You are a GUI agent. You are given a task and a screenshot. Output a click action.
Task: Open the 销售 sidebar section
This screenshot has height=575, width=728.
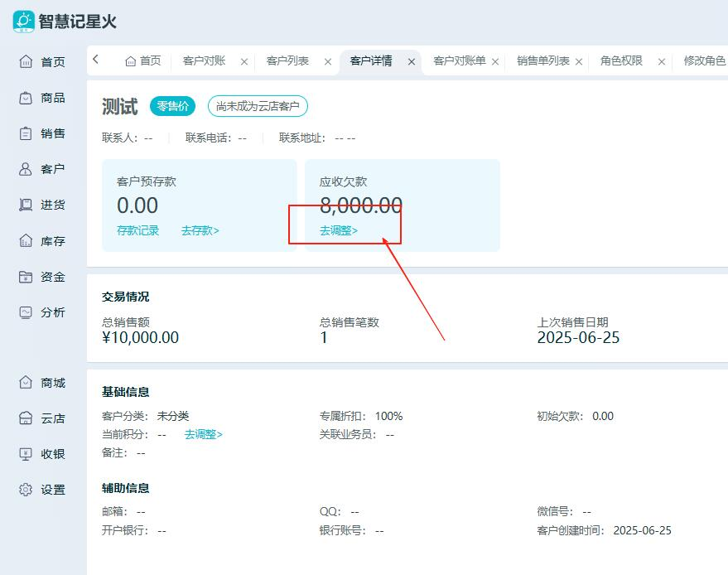pos(41,133)
